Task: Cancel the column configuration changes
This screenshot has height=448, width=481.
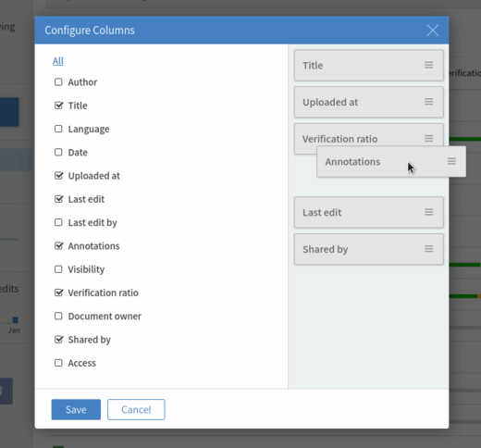Action: tap(136, 409)
